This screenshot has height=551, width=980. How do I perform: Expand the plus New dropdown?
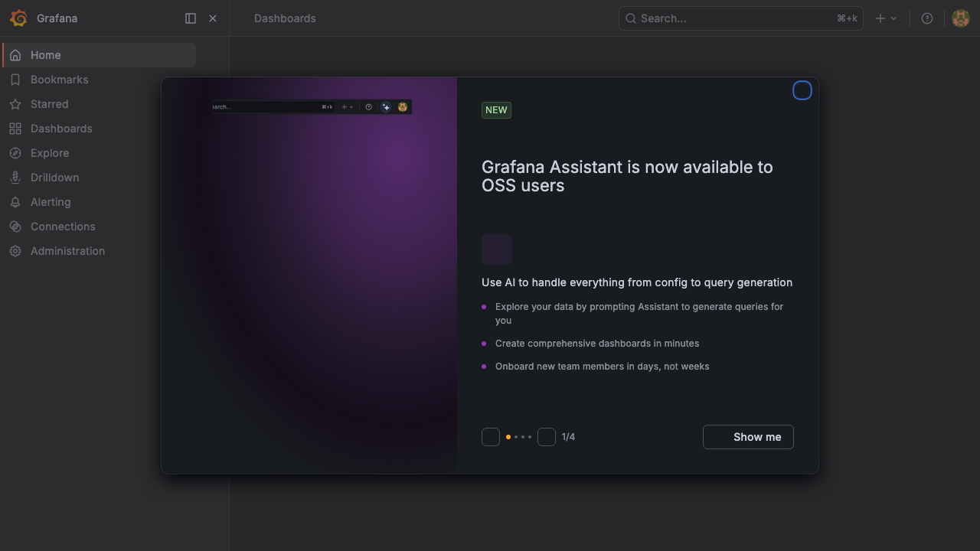click(886, 18)
